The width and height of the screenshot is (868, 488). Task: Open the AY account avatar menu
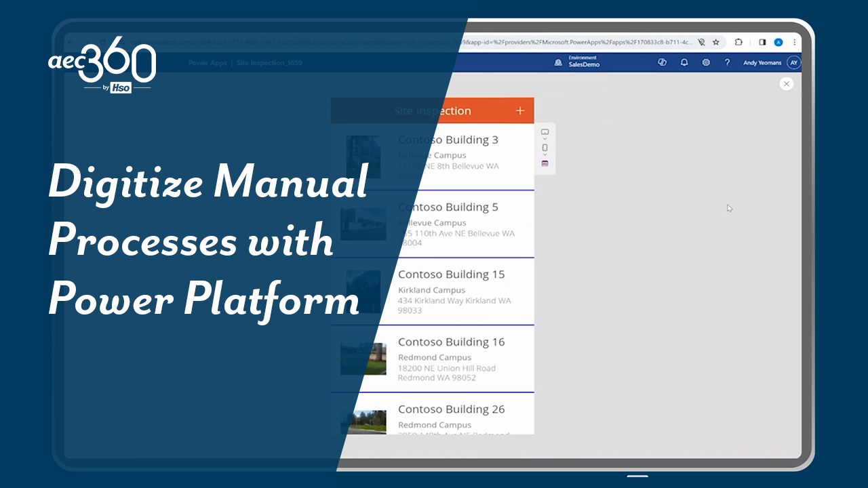click(x=793, y=62)
